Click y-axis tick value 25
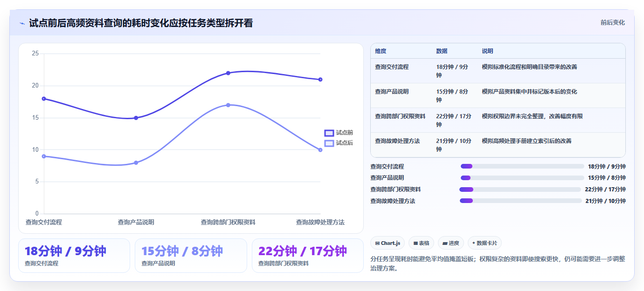Image resolution: width=644 pixels, height=291 pixels. coord(35,54)
